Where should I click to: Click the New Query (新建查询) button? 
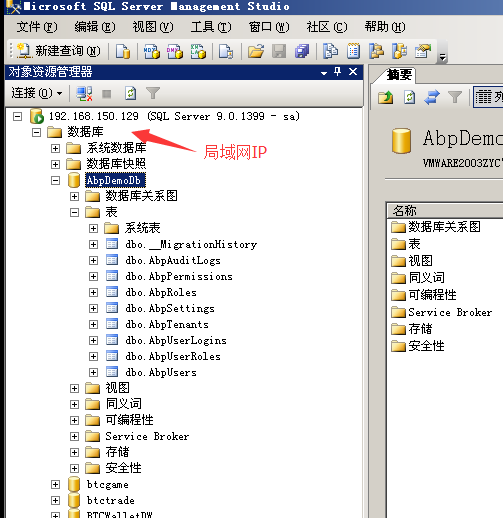(x=58, y=51)
